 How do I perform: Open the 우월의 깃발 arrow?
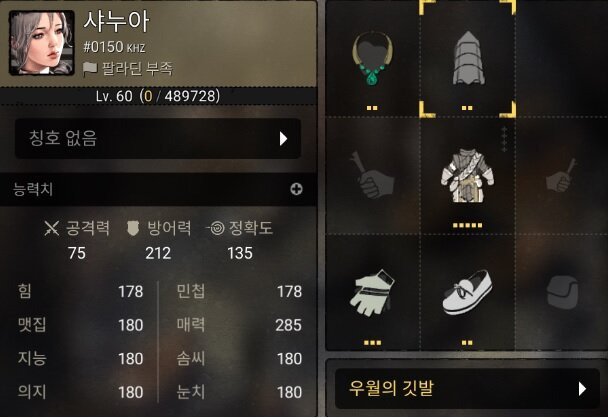click(582, 389)
